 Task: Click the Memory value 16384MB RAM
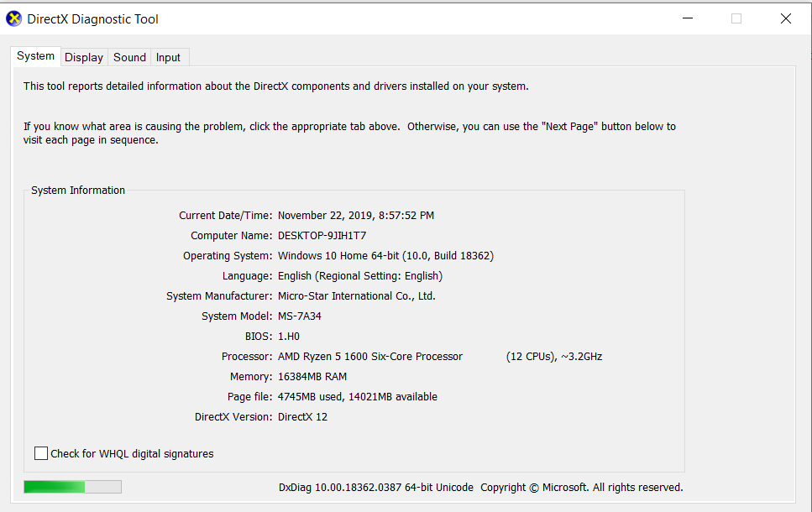point(312,377)
